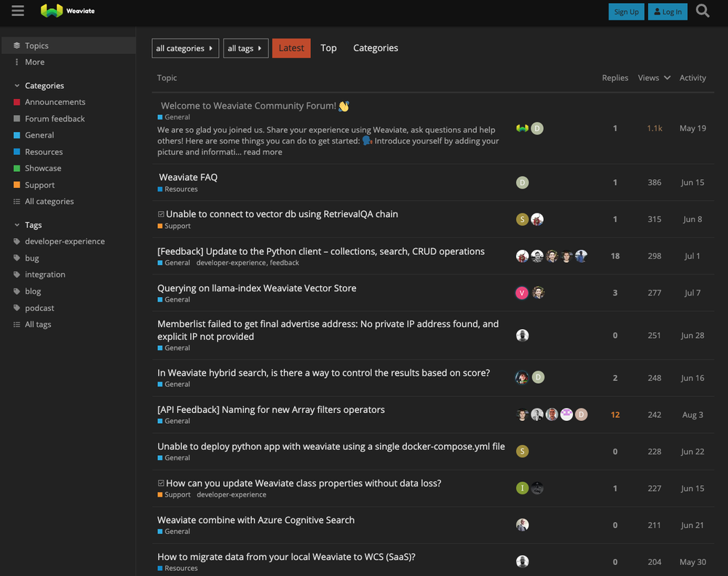
Task: Open the Announcements category
Action: point(55,102)
